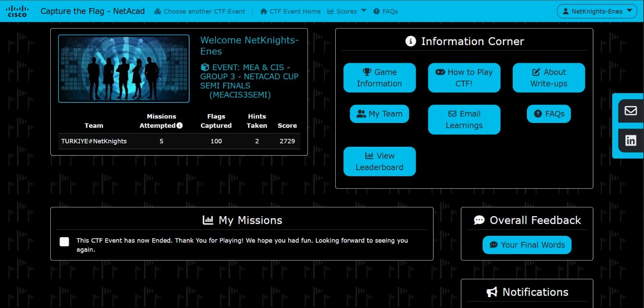Expand the Scores dropdown menu

pyautogui.click(x=347, y=11)
